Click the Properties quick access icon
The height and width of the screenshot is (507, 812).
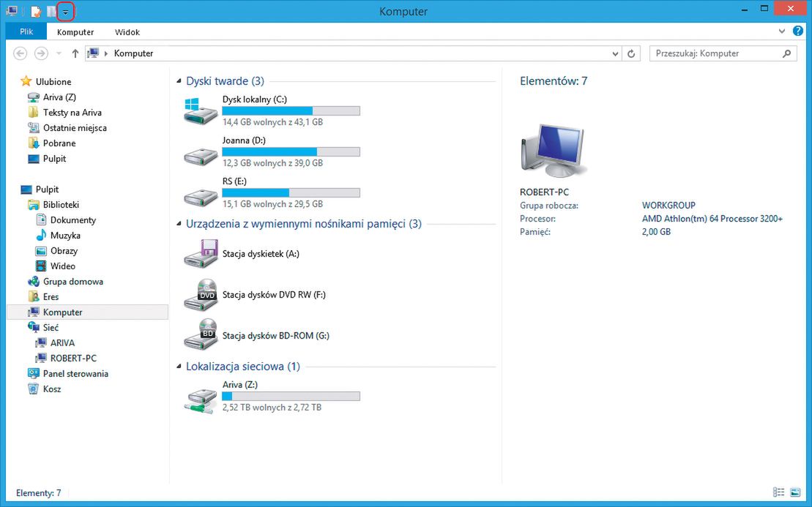coord(35,12)
